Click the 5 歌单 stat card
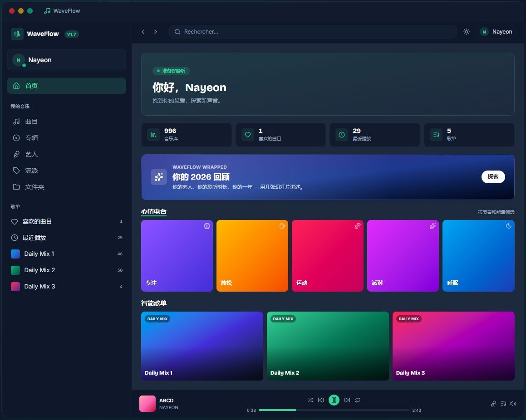Viewport: 526px width, 420px height. tap(469, 135)
